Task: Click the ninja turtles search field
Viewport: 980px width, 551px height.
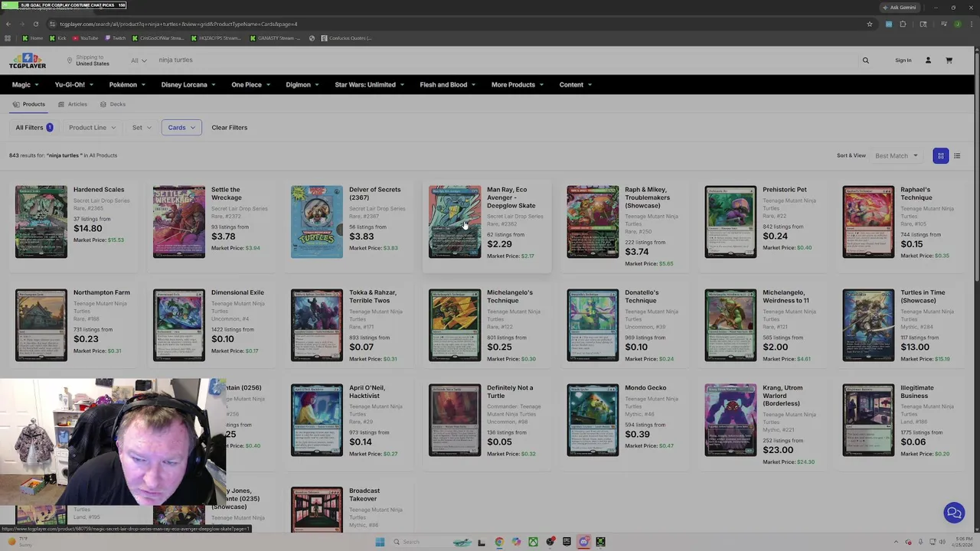Action: (x=505, y=60)
